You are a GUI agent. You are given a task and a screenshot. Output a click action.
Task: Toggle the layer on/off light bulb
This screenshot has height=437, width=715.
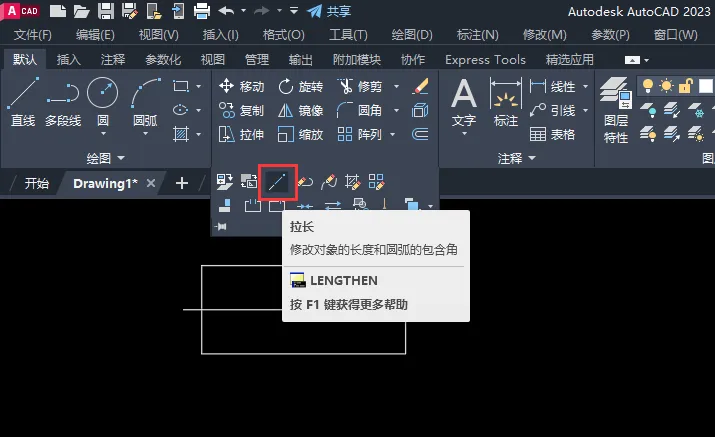click(x=648, y=85)
